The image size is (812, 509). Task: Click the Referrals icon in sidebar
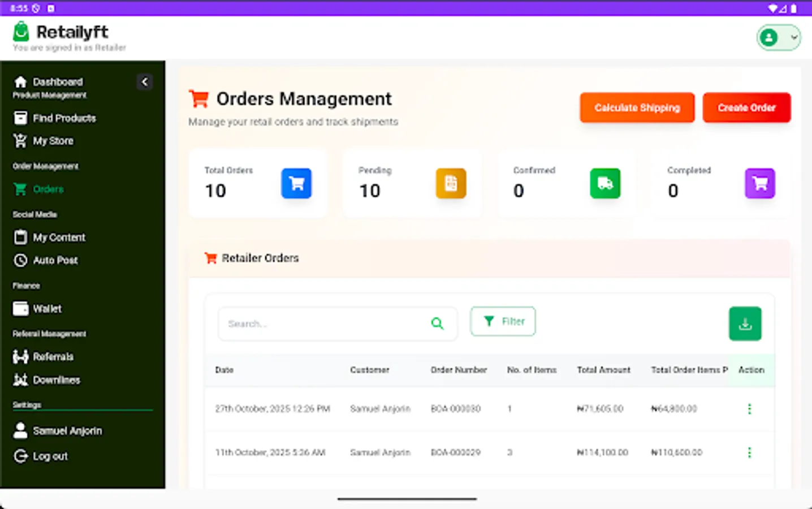(20, 356)
